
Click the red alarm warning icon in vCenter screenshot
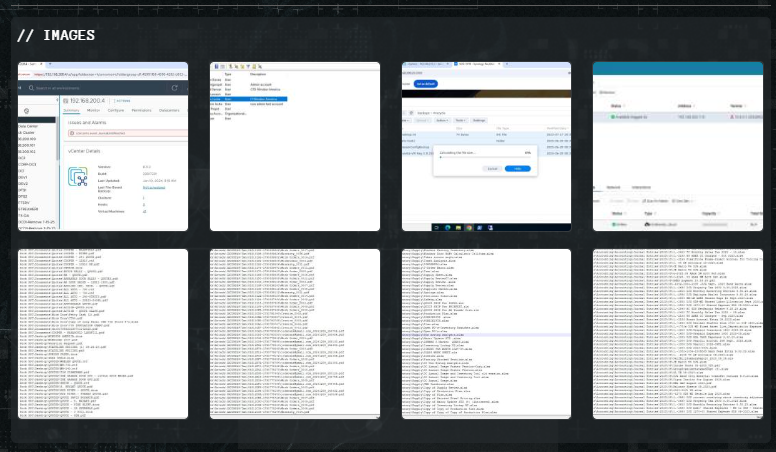tap(73, 132)
